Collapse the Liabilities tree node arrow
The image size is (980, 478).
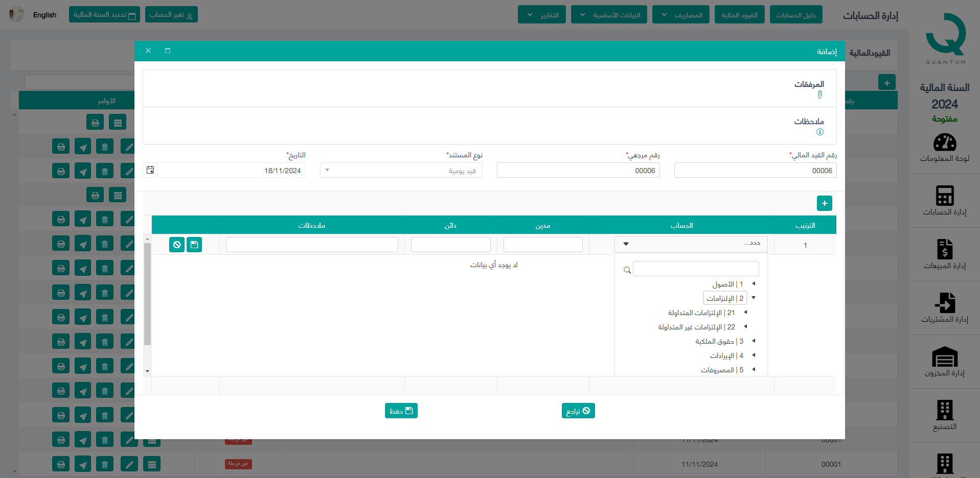(x=754, y=298)
